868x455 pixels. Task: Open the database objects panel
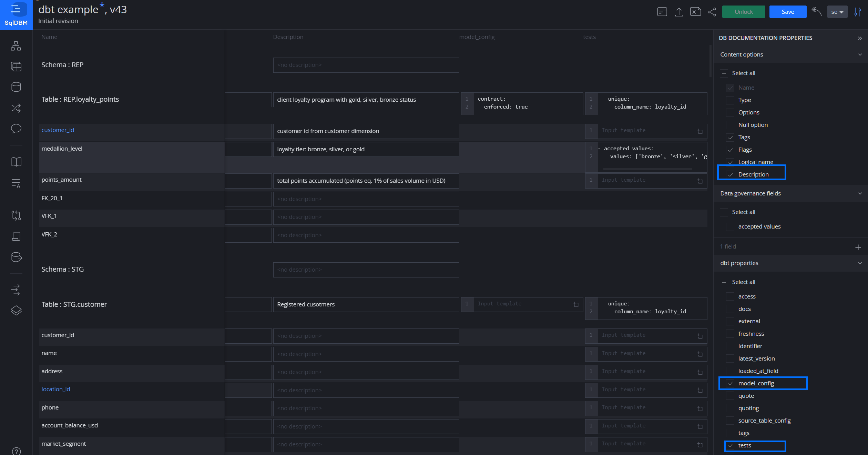point(16,87)
